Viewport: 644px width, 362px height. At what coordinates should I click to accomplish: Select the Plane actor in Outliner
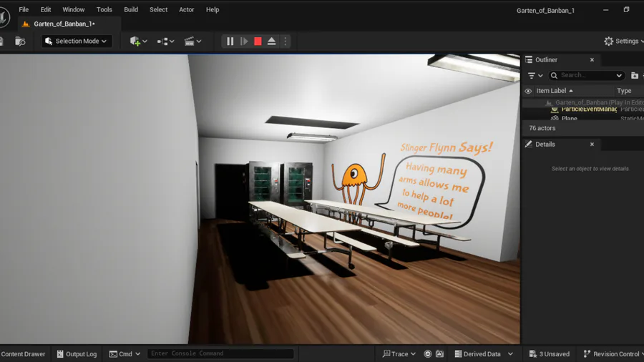[569, 118]
